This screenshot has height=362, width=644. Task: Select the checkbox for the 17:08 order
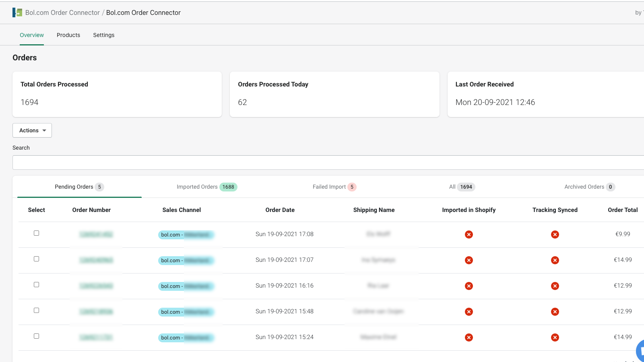(x=37, y=233)
